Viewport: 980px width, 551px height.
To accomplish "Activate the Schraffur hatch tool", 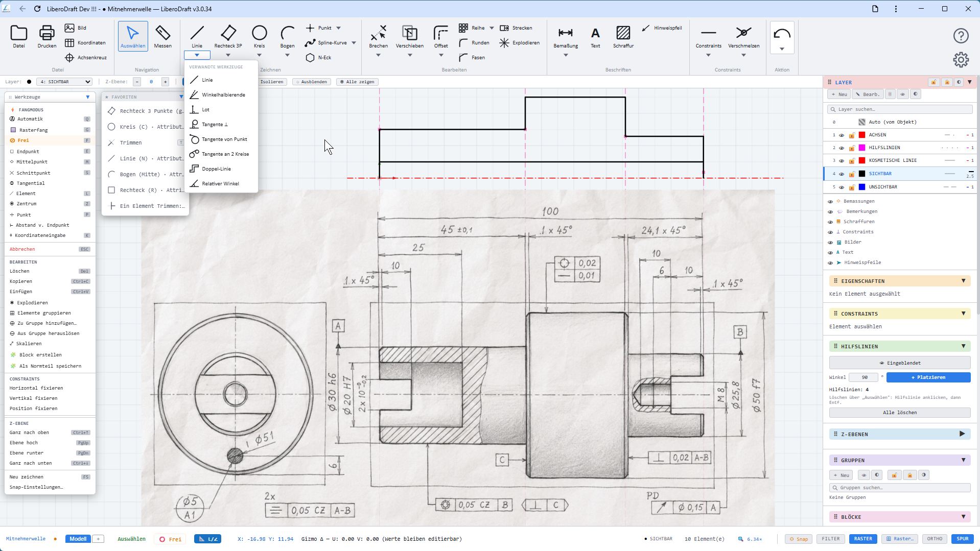I will tap(623, 36).
